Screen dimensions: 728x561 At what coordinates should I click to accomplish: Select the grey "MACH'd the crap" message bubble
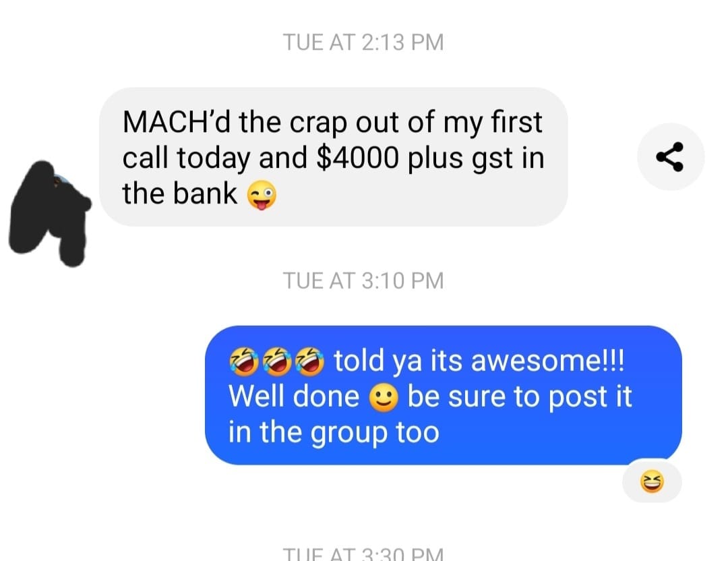[334, 157]
